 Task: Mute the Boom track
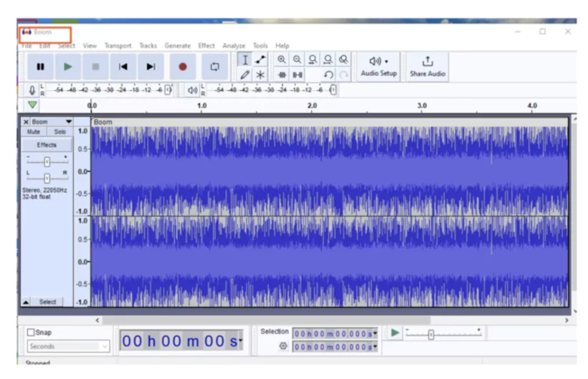[x=34, y=132]
